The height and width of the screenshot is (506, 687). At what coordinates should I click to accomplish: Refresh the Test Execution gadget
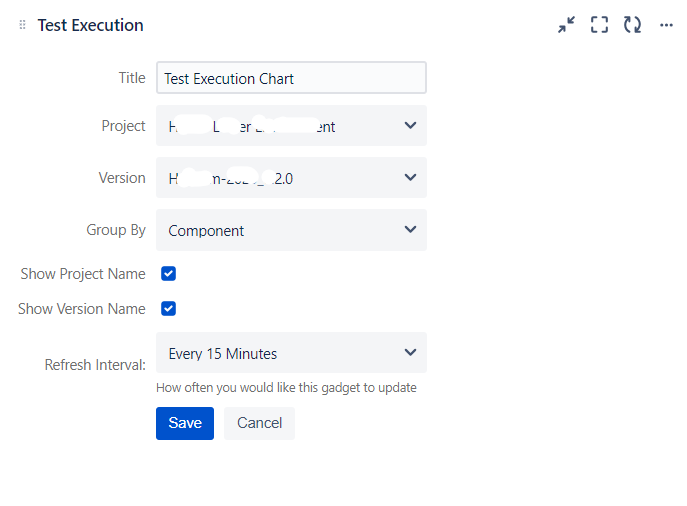[632, 25]
